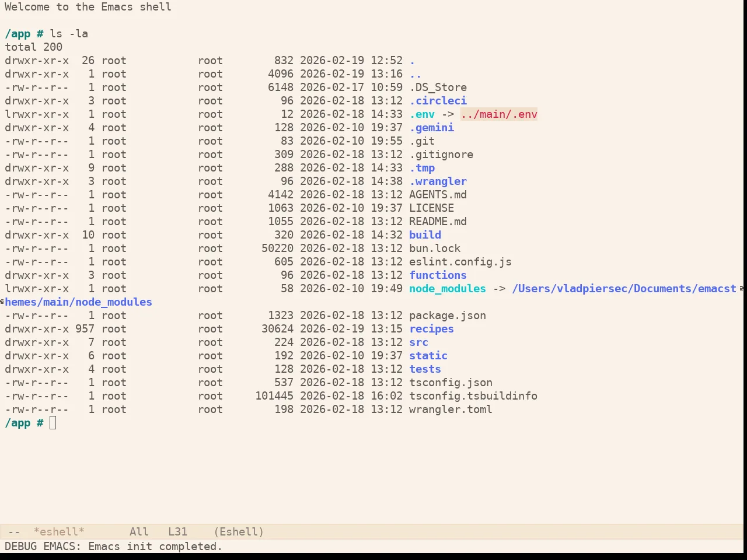Screen dimensions: 747x560
Task: Click the /Users/vladpiersec/Documents symlink target path
Action: point(624,289)
